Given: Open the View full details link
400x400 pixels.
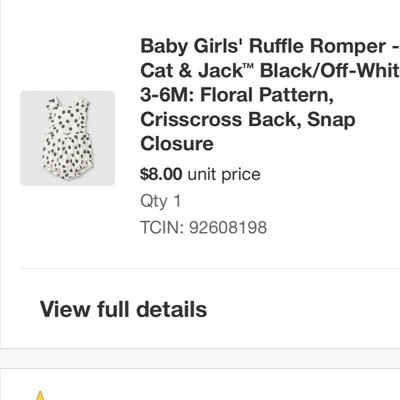Looking at the screenshot, I should 123,309.
